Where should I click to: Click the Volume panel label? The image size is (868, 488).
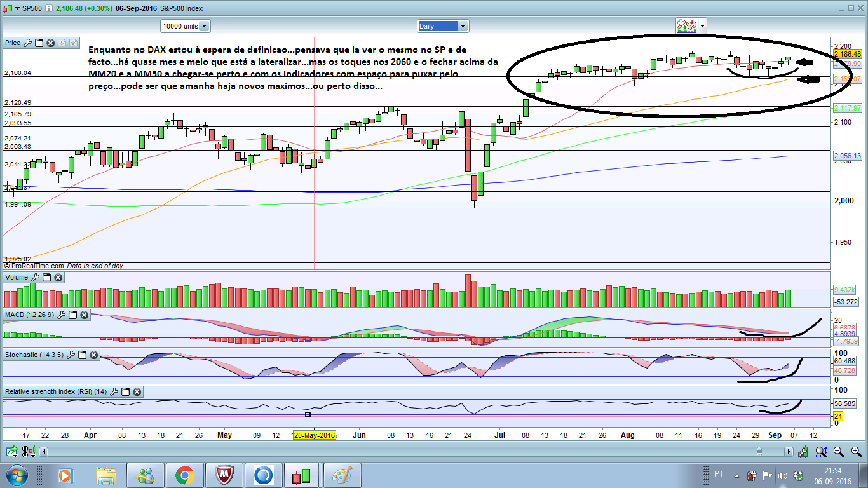coord(17,278)
